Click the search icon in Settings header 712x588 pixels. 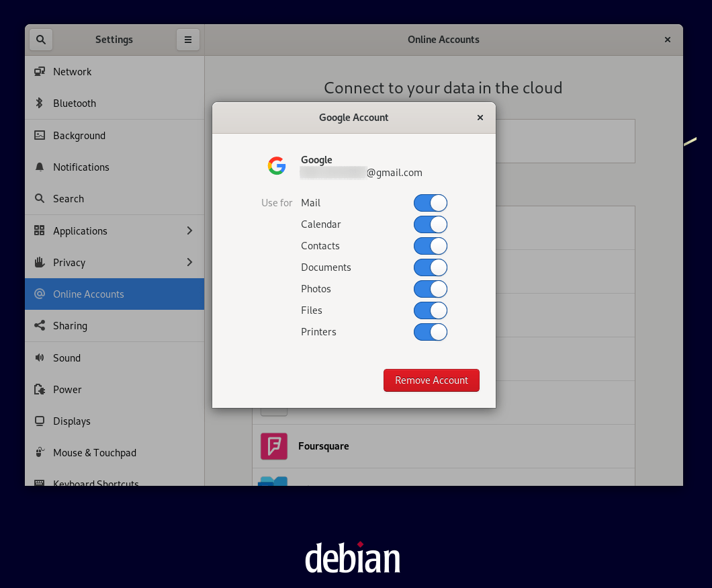(41, 40)
